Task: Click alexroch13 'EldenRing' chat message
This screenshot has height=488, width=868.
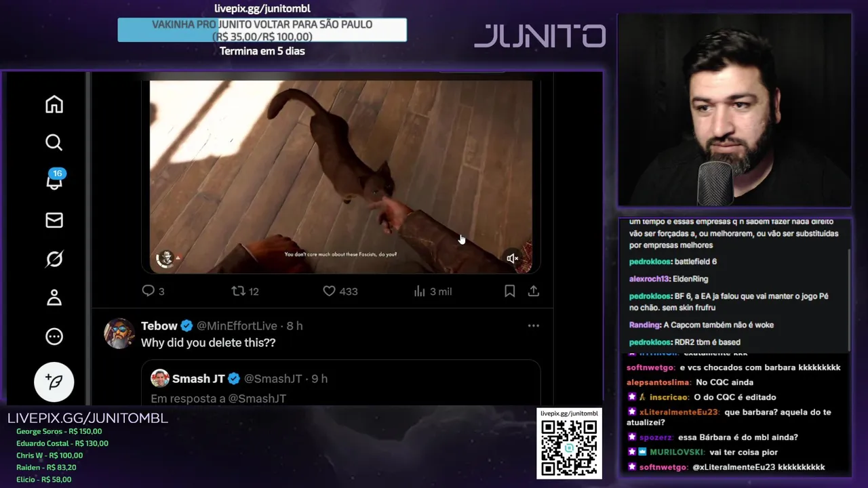Action: (669, 279)
